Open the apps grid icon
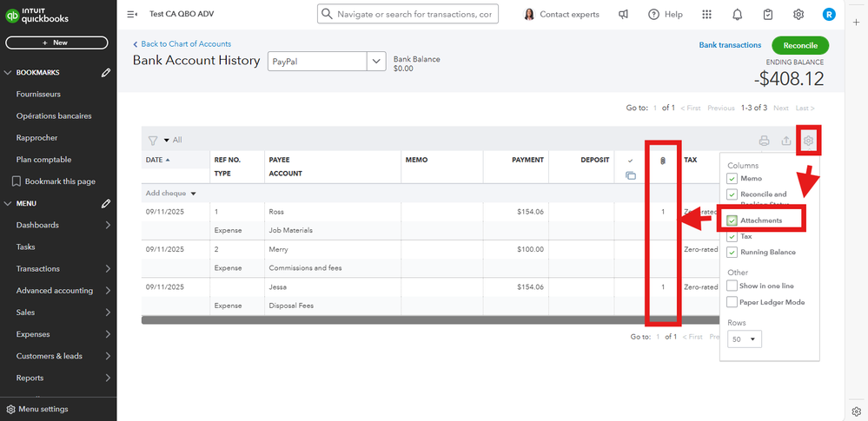The width and height of the screenshot is (868, 421). 706,15
